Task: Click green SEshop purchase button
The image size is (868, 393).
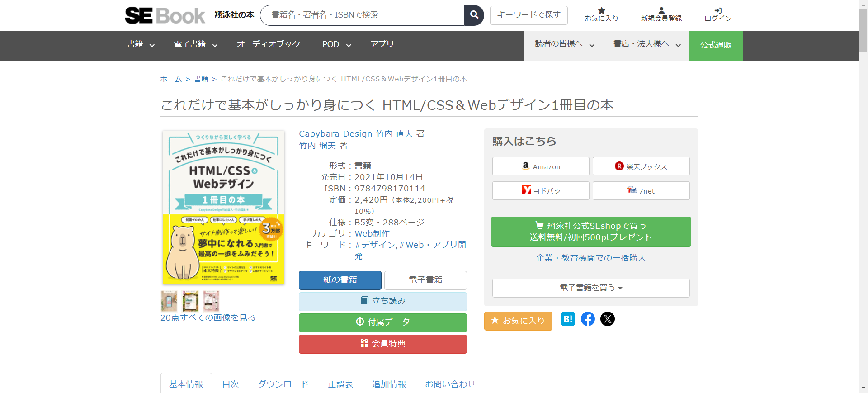Action: tap(591, 232)
